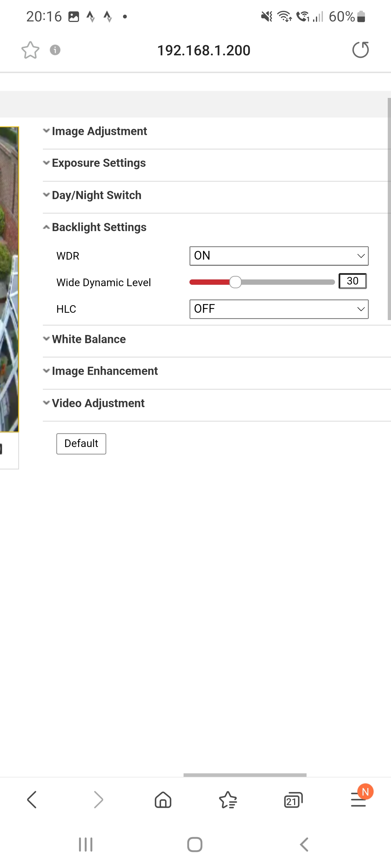Expand the Image Adjustment section
The height and width of the screenshot is (868, 391).
(99, 131)
